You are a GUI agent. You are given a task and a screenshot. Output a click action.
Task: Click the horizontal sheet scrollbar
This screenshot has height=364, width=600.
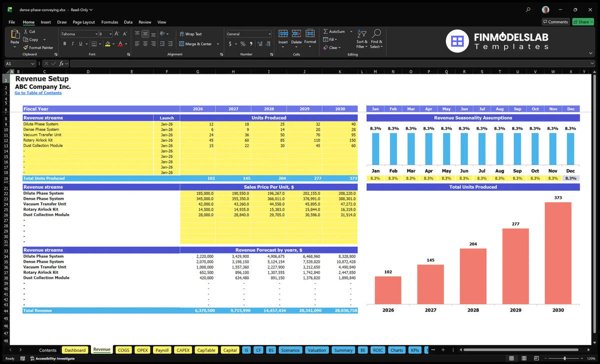520,350
